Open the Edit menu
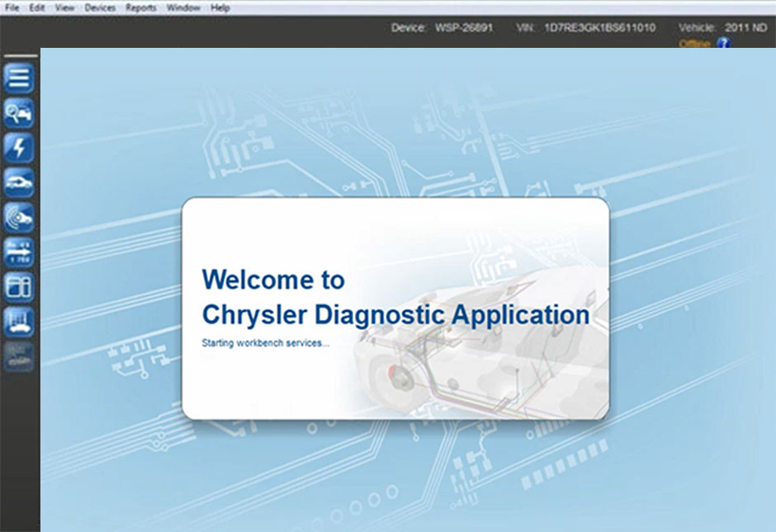The image size is (776, 532). click(x=37, y=7)
